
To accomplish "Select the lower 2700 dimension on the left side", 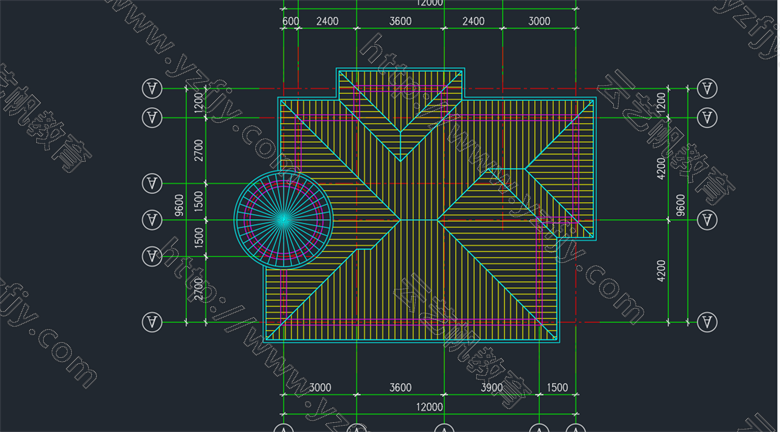I will tap(199, 289).
